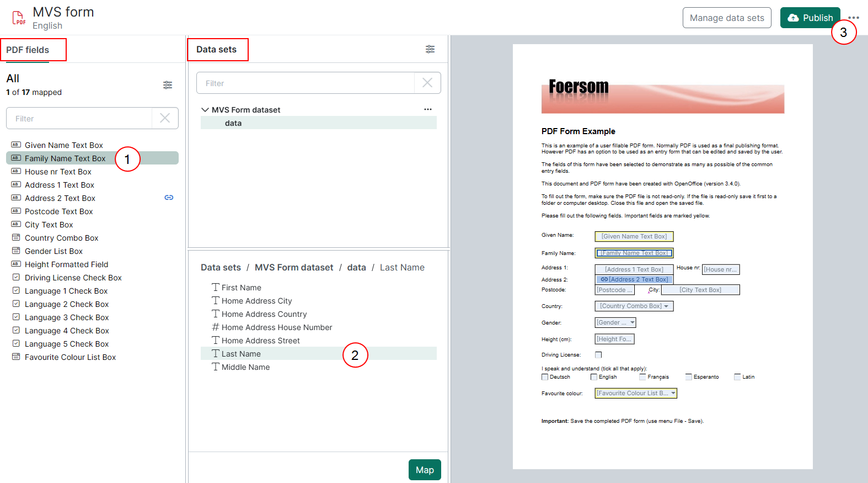Switch to the PDF fields tab
868x483 pixels.
click(x=28, y=50)
